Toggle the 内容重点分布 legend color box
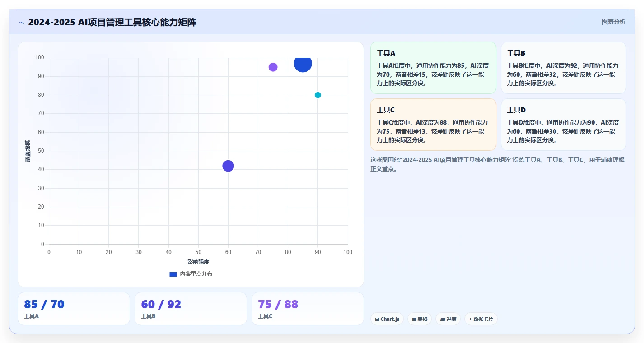644x343 pixels. (x=173, y=274)
